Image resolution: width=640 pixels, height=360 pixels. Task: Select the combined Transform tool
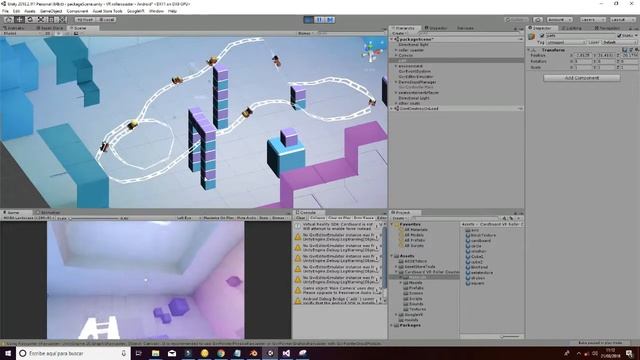pyautogui.click(x=62, y=20)
